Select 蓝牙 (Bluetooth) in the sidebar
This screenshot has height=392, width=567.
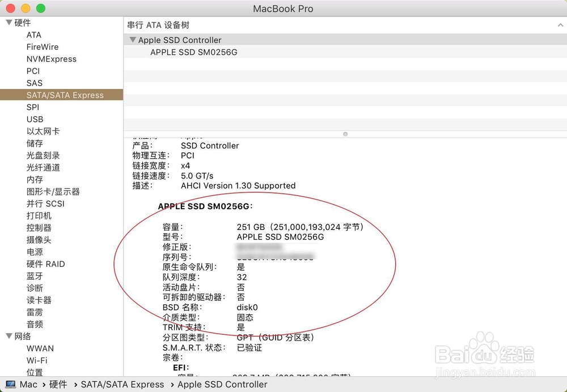35,276
